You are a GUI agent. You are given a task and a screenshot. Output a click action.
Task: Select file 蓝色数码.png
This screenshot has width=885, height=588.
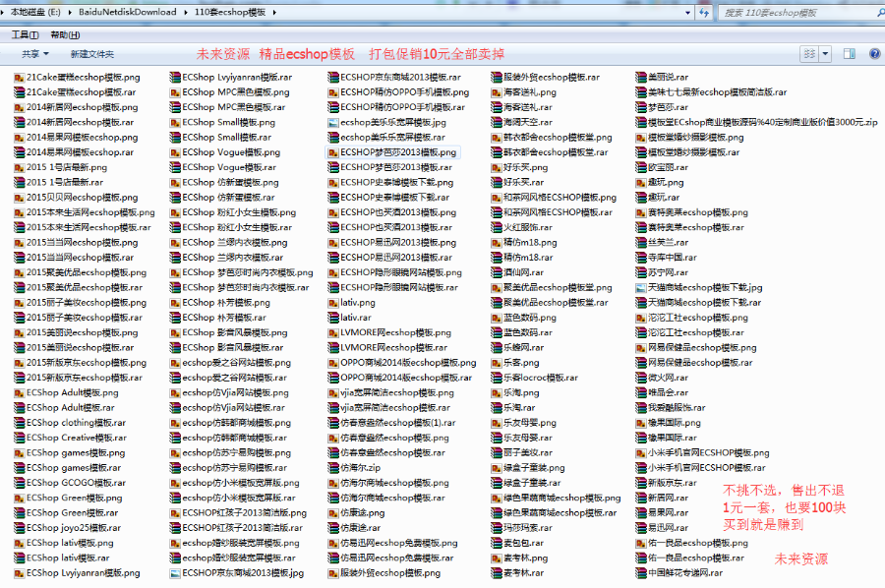pos(524,318)
